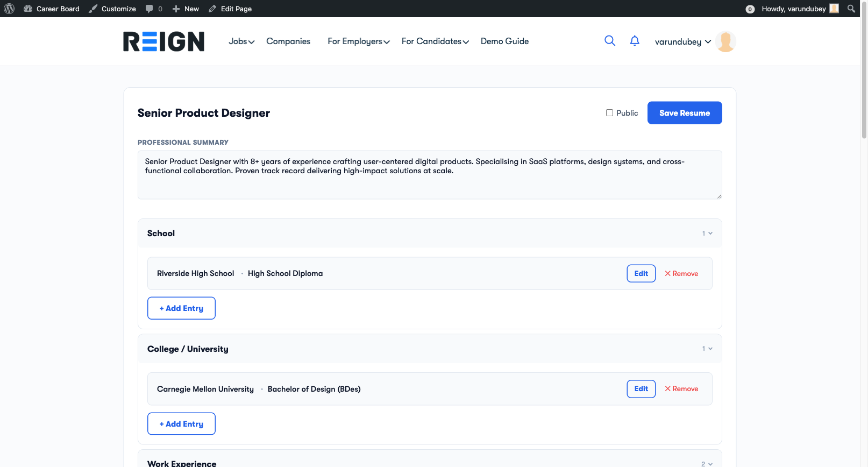Screen dimensions: 868x467
Task: Click the High School Diploma text
Action: 285,273
